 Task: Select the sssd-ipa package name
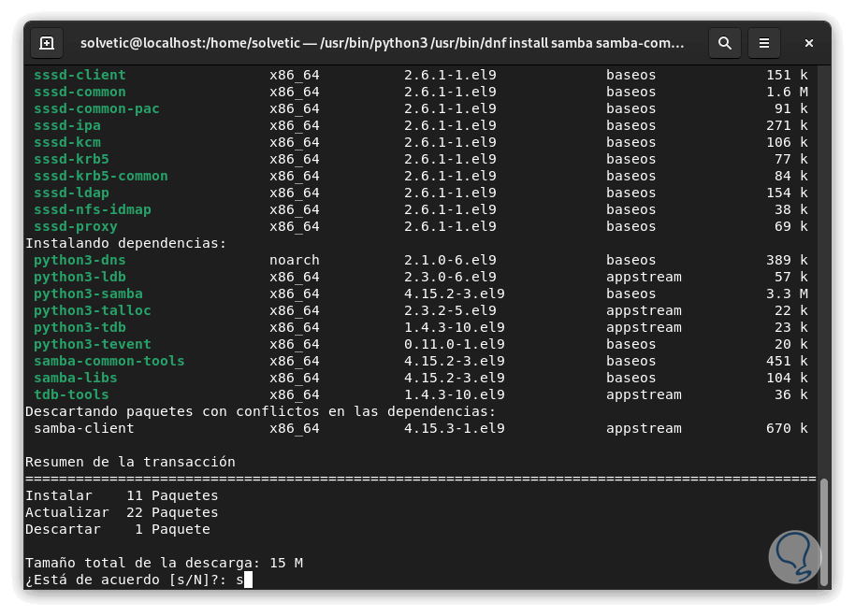(x=67, y=125)
